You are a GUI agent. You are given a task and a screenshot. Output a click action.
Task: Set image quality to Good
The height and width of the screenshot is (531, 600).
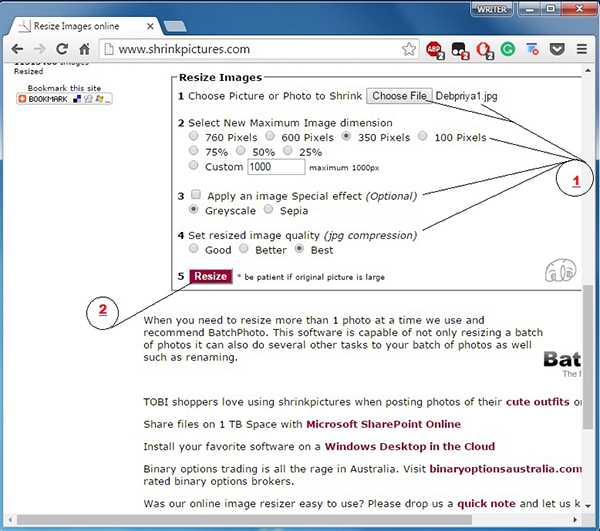coord(194,249)
